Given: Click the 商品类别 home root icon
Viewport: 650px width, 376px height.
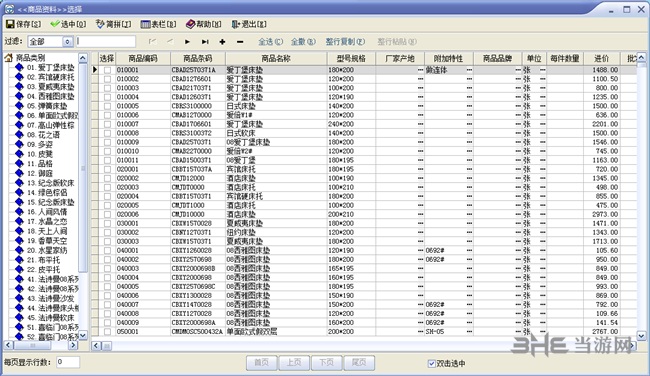Looking at the screenshot, I should pos(9,58).
